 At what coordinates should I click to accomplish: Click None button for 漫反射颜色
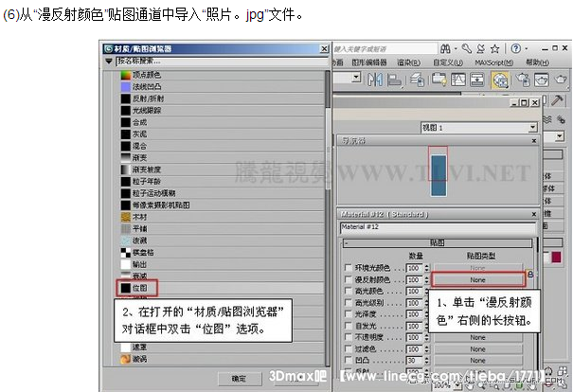click(477, 280)
